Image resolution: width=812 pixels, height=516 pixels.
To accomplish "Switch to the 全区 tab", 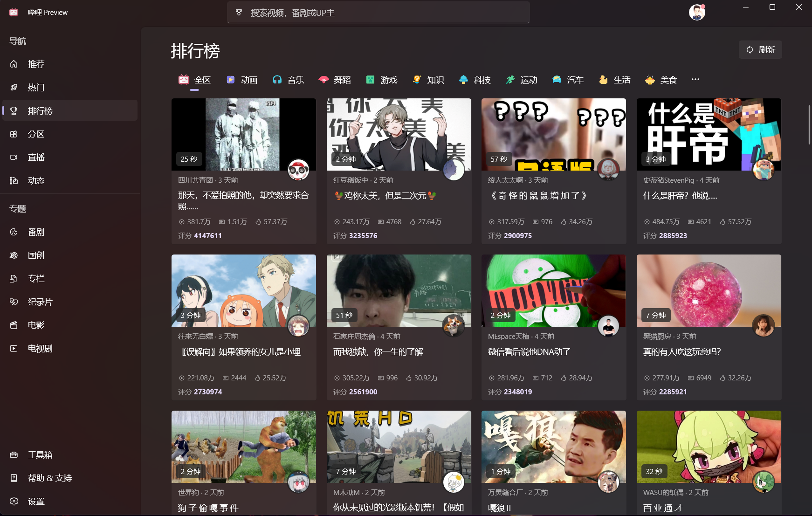I will pyautogui.click(x=194, y=80).
